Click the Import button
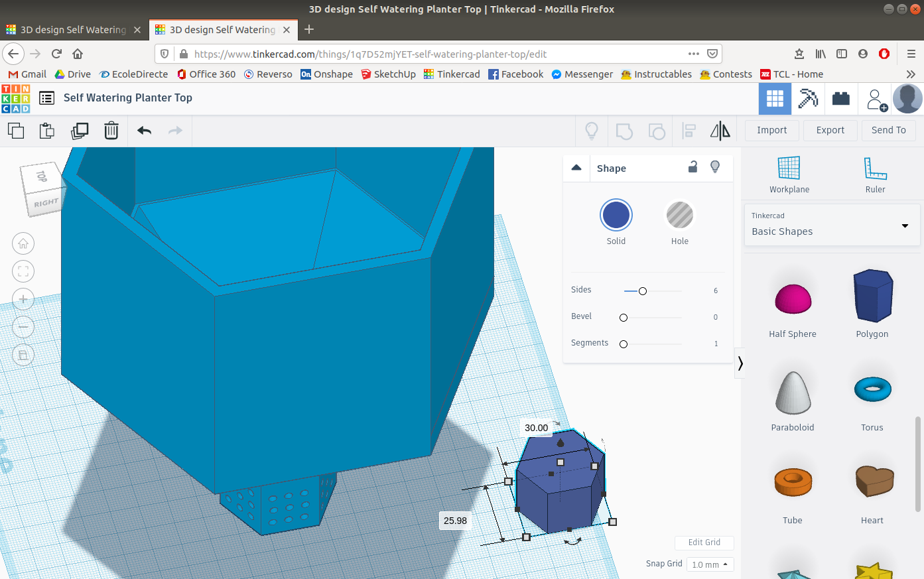 click(772, 130)
